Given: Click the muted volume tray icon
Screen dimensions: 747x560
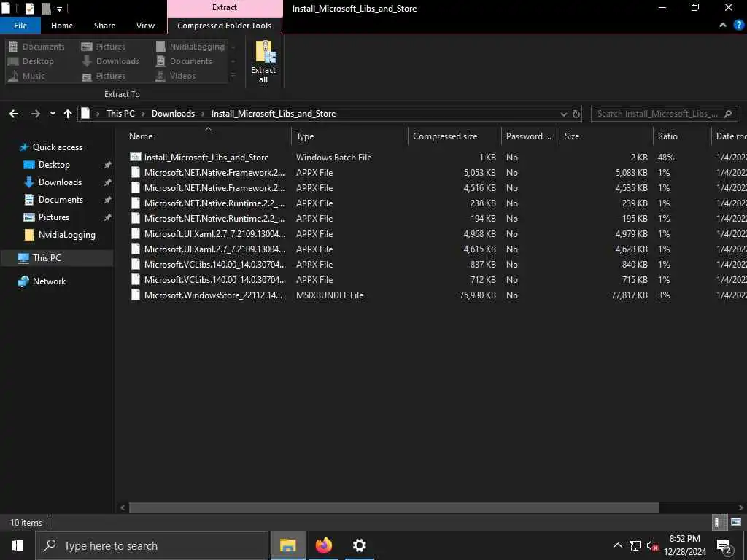Looking at the screenshot, I should point(653,545).
